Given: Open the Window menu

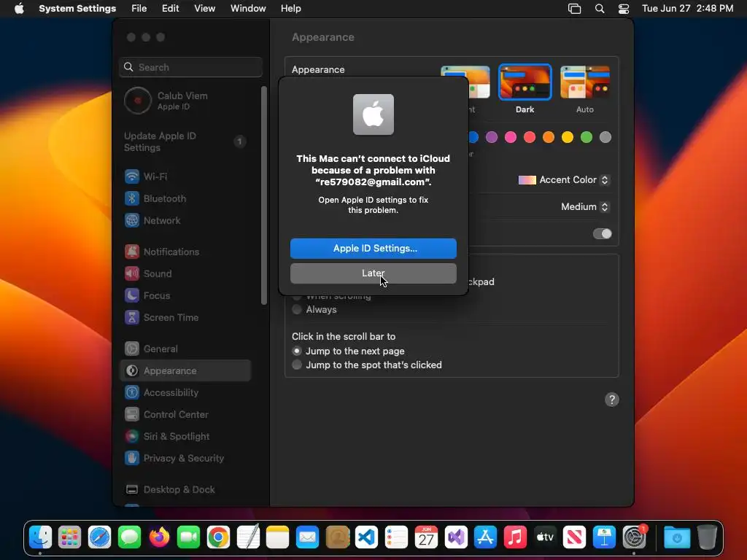Looking at the screenshot, I should (x=248, y=9).
